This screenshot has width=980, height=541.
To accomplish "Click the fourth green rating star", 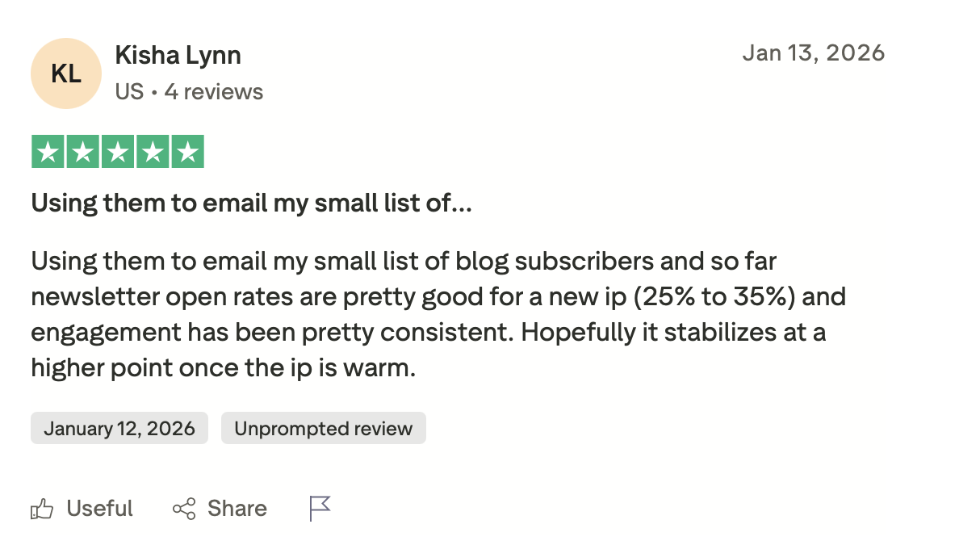I will tap(151, 150).
